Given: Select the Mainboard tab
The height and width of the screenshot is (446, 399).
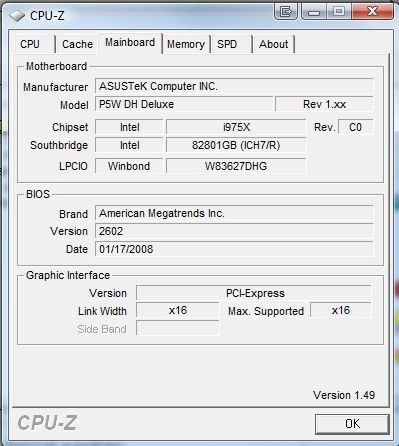Looking at the screenshot, I should [130, 43].
